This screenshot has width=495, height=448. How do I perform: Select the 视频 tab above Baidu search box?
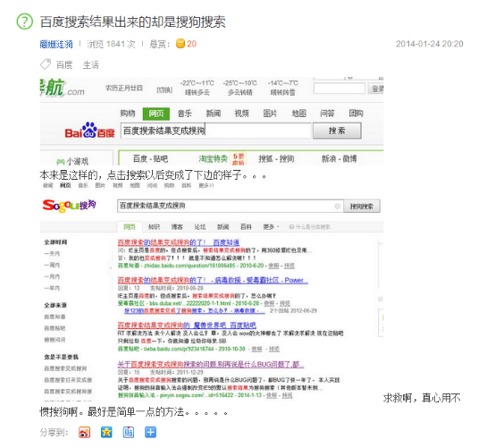click(241, 114)
